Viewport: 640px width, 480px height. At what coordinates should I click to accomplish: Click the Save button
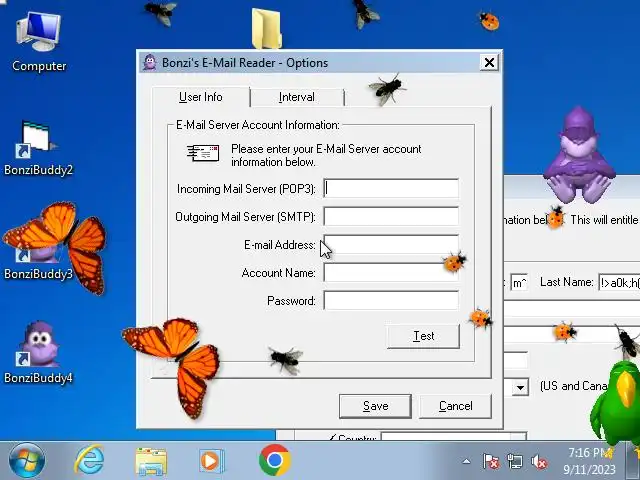point(375,406)
